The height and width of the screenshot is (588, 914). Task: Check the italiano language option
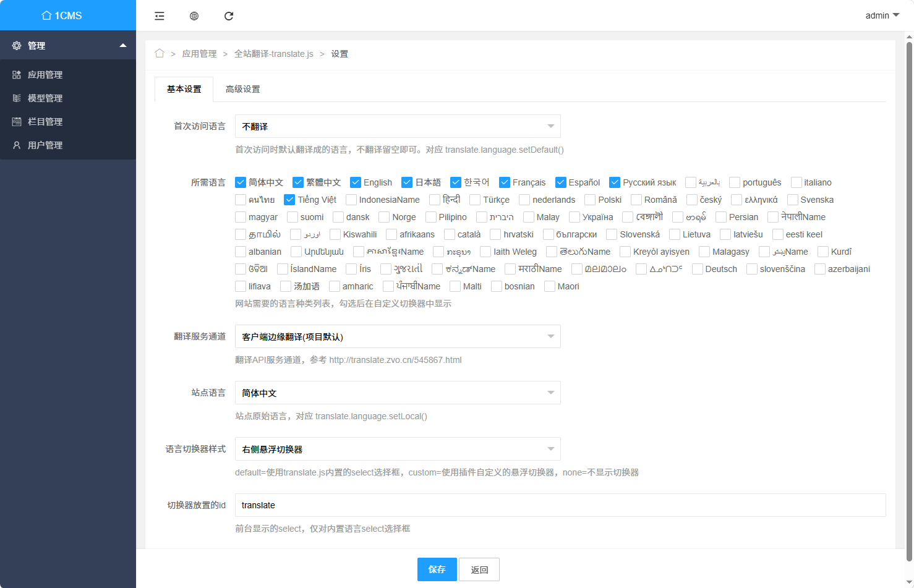click(797, 182)
